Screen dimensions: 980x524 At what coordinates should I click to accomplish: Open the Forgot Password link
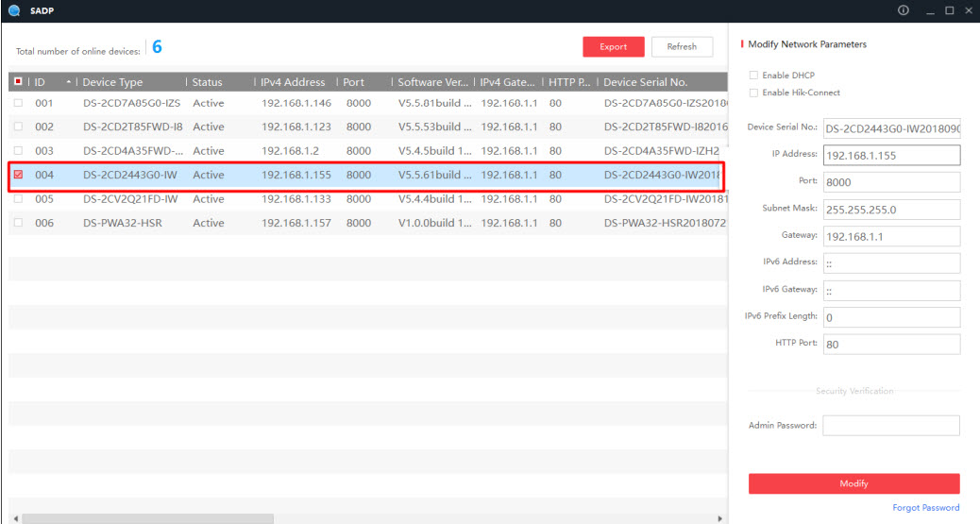925,508
